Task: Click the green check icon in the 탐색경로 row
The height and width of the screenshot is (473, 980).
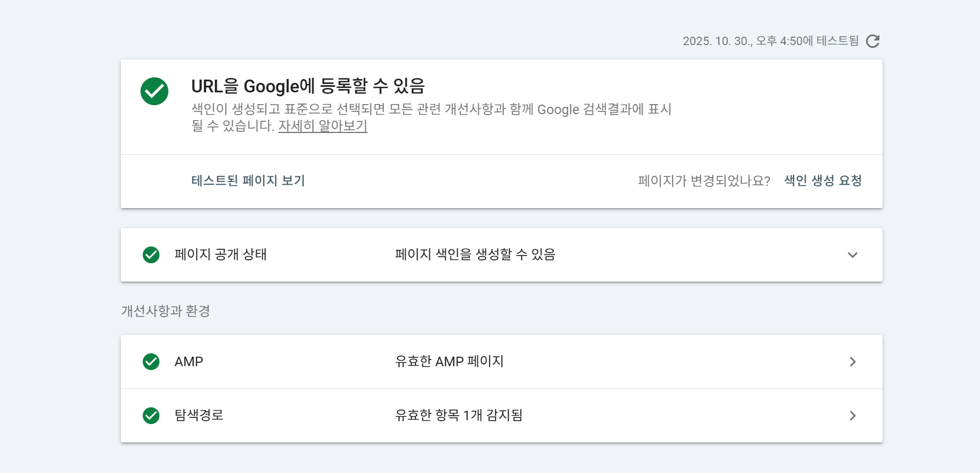Action: click(151, 416)
